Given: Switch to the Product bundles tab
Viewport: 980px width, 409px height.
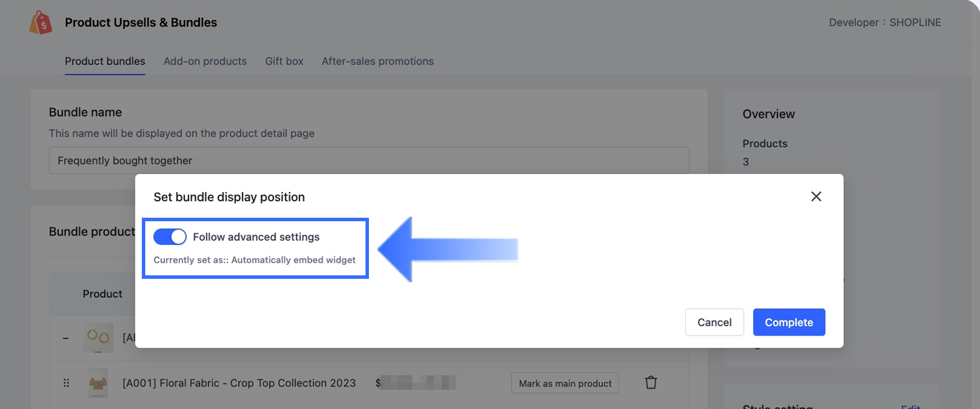Looking at the screenshot, I should pos(105,61).
